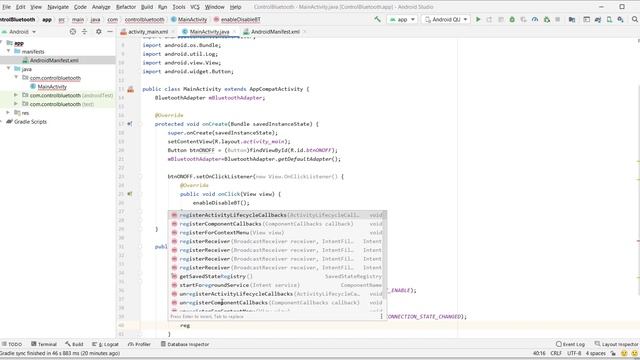The height and width of the screenshot is (360, 640).
Task: Open the File menu
Action: [x=7, y=7]
